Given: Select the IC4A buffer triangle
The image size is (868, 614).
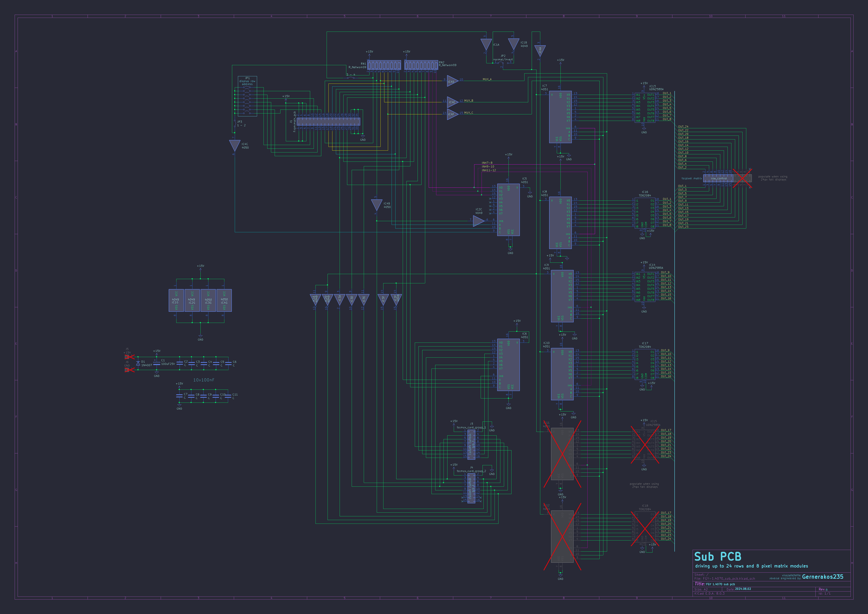Looking at the screenshot, I should coord(540,51).
